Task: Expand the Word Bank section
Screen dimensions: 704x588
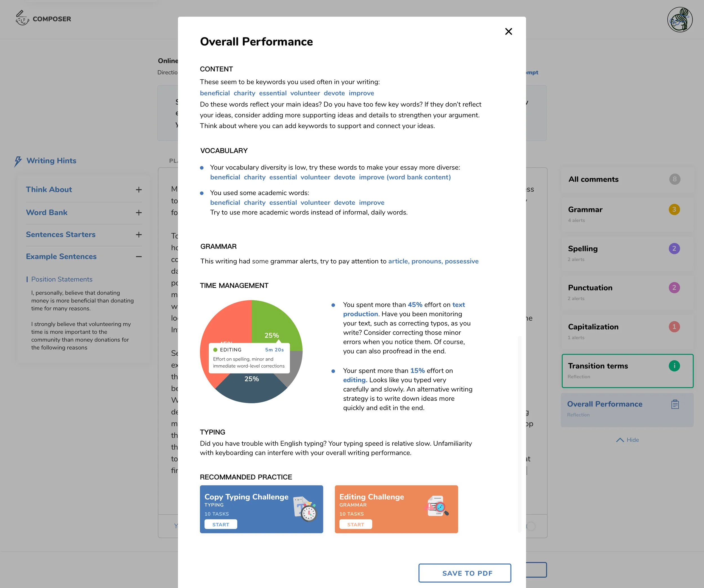Action: (139, 213)
